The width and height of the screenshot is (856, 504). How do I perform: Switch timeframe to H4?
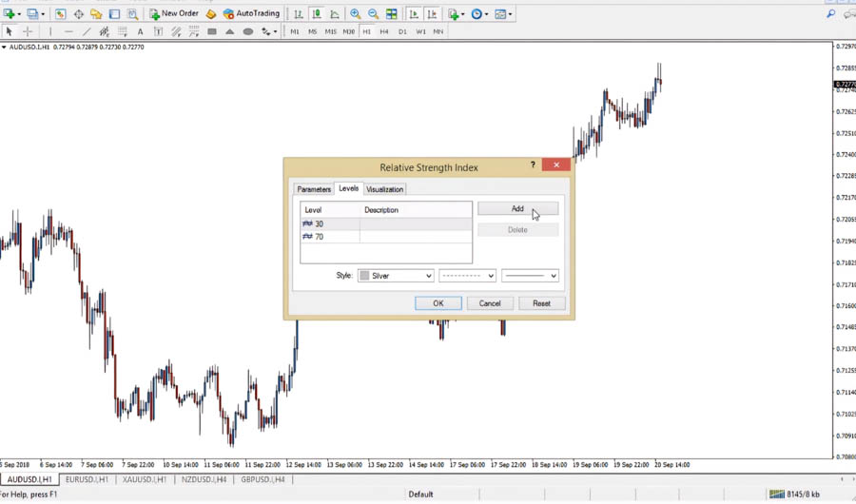(384, 31)
